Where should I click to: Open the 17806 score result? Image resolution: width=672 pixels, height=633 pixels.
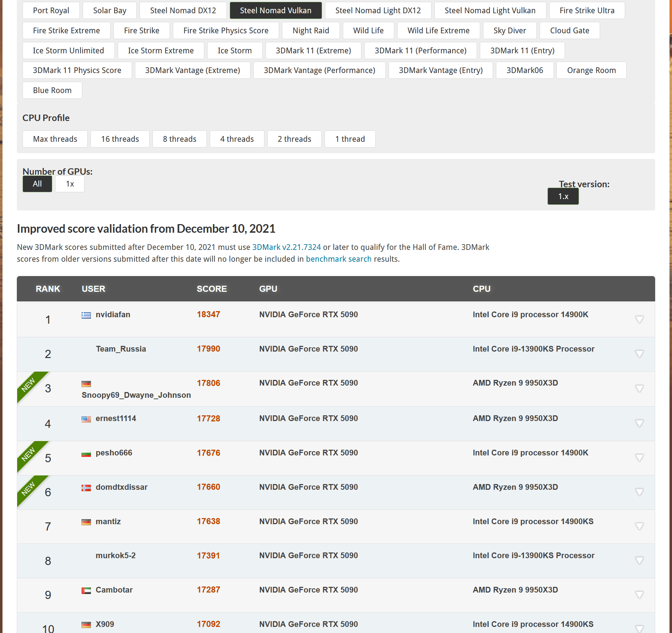pos(209,383)
